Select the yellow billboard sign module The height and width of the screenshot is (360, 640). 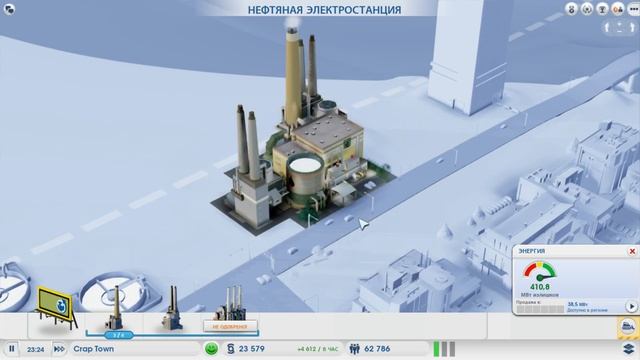point(56,306)
